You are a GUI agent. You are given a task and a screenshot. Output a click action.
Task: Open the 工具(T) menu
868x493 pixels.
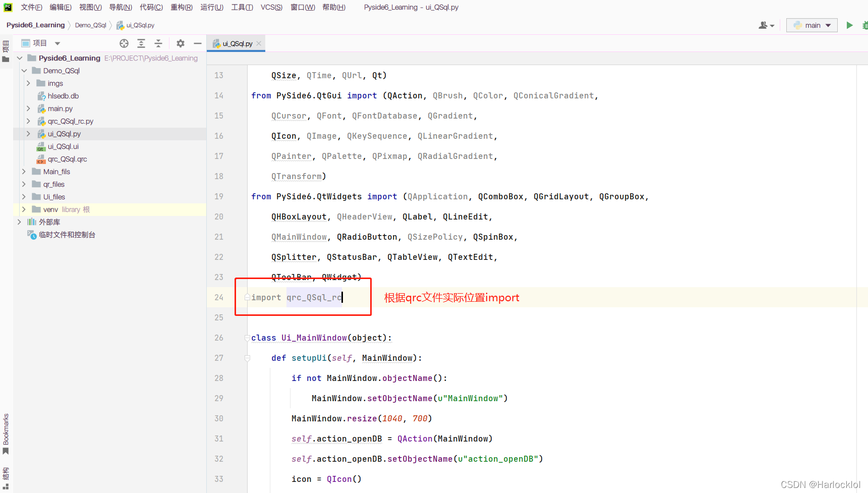tap(242, 7)
